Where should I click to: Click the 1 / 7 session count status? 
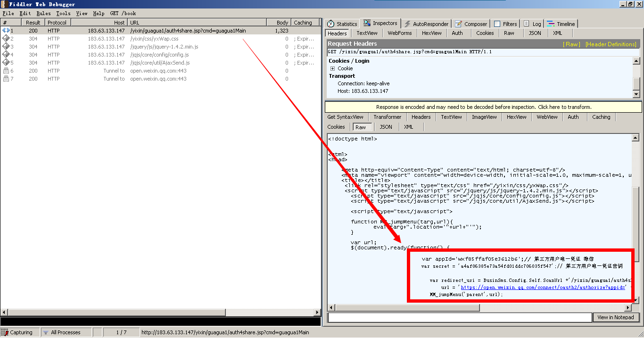122,332
